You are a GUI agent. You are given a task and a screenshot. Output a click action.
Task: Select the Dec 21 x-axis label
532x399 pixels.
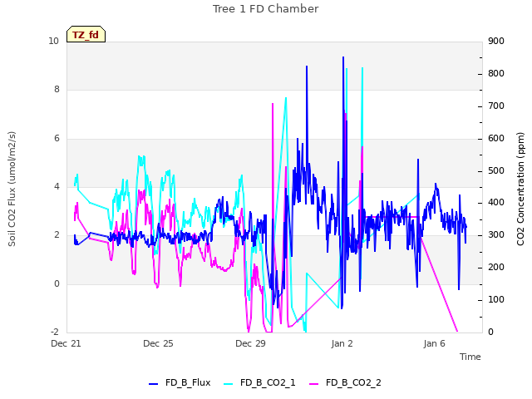pos(66,343)
